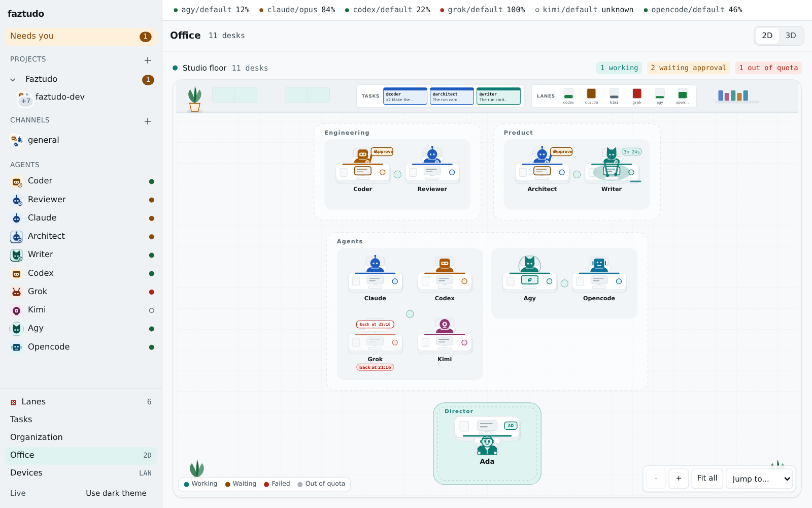Screen dimensions: 812x508
Task: Click the Grok agent avatar in sidebar
Action: tap(17, 292)
